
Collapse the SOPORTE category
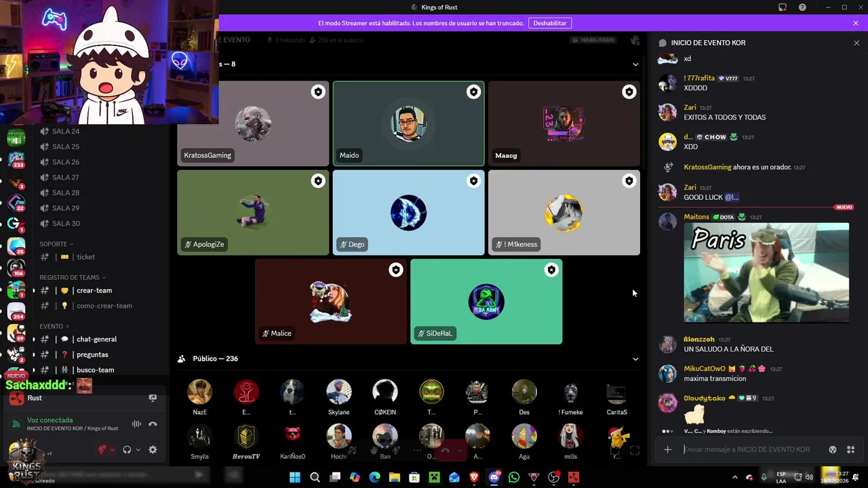56,244
